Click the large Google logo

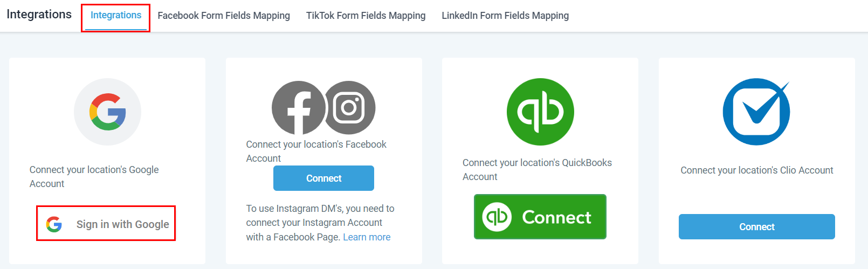pyautogui.click(x=107, y=112)
